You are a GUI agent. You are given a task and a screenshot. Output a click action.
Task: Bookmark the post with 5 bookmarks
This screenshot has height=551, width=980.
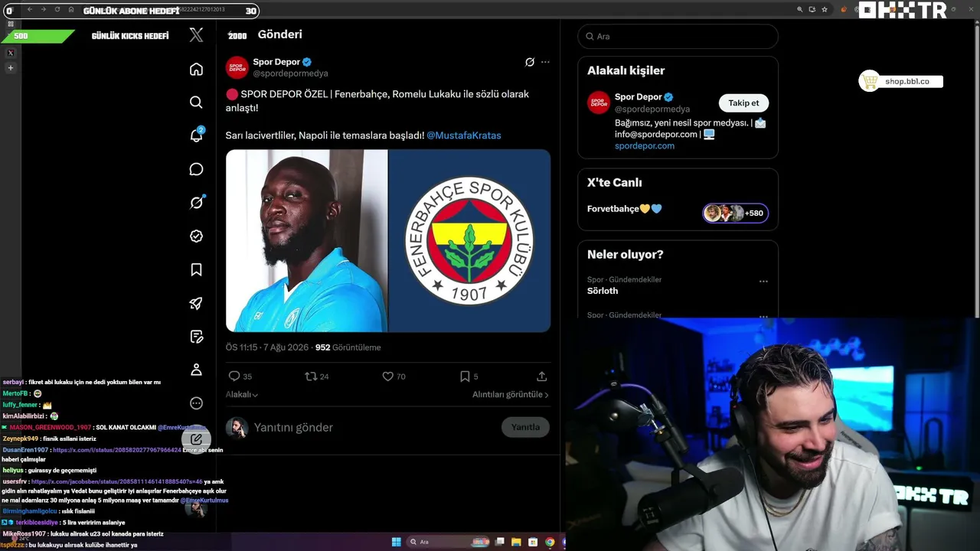(464, 377)
